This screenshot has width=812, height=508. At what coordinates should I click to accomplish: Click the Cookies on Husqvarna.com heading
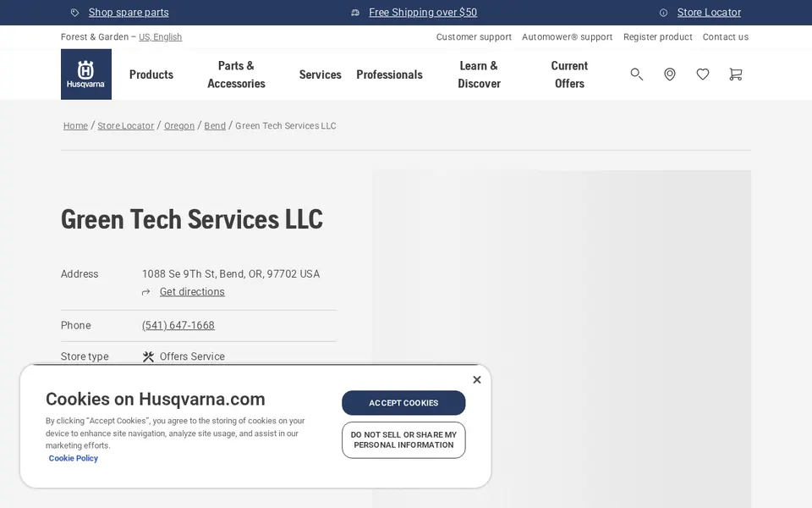[x=156, y=399]
